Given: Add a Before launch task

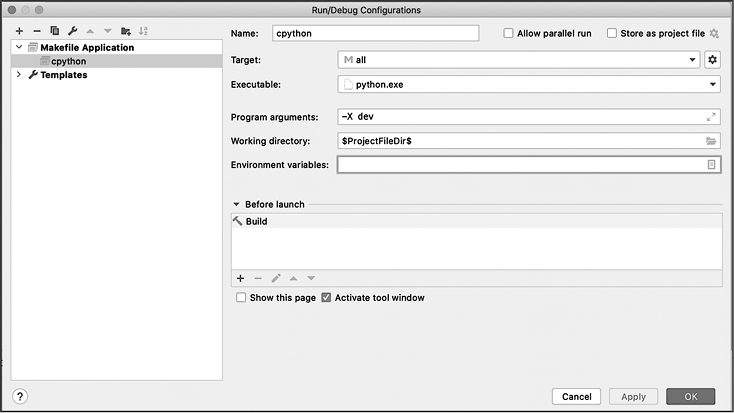Looking at the screenshot, I should point(240,278).
